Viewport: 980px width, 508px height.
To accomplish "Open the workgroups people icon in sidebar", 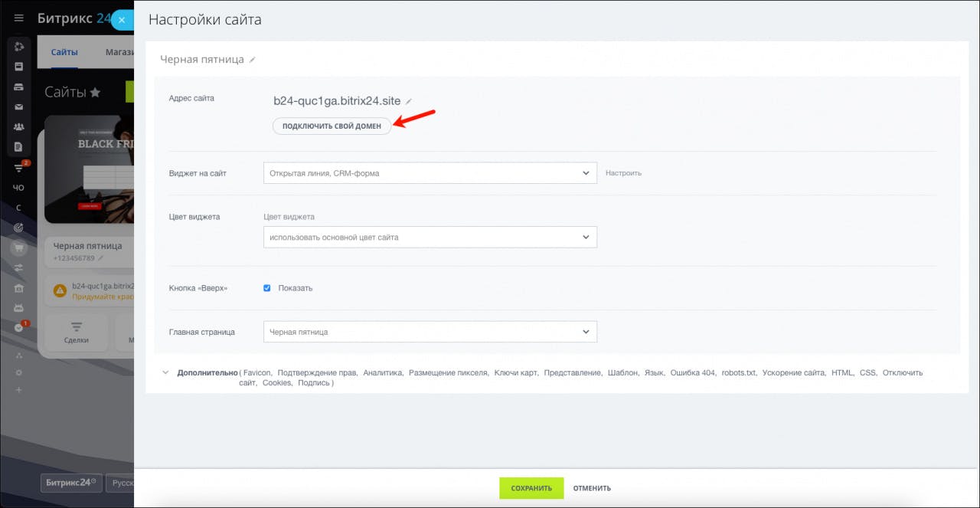I will (x=19, y=127).
